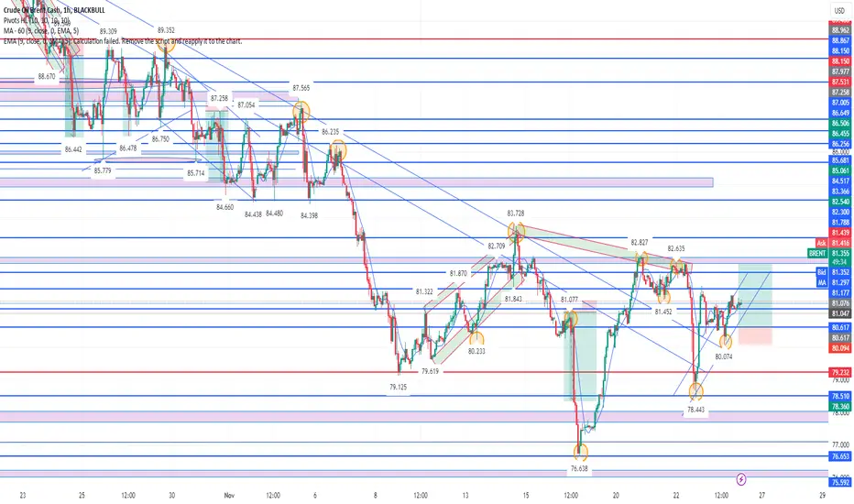Click the green BRENT price tag
The image size is (854, 504).
817,253
